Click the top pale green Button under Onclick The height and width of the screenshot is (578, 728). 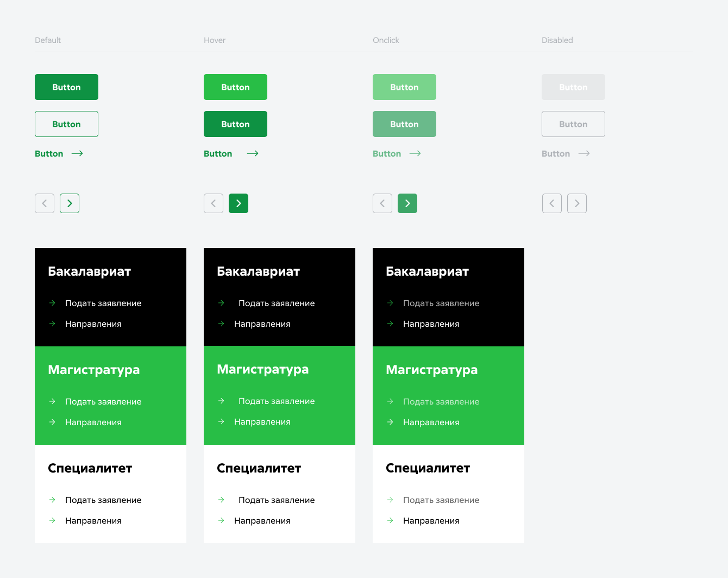click(404, 87)
